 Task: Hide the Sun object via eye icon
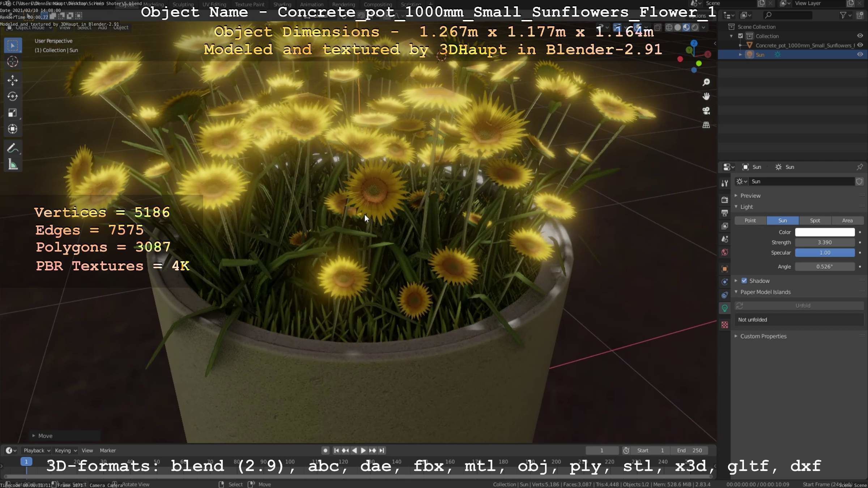pos(860,55)
